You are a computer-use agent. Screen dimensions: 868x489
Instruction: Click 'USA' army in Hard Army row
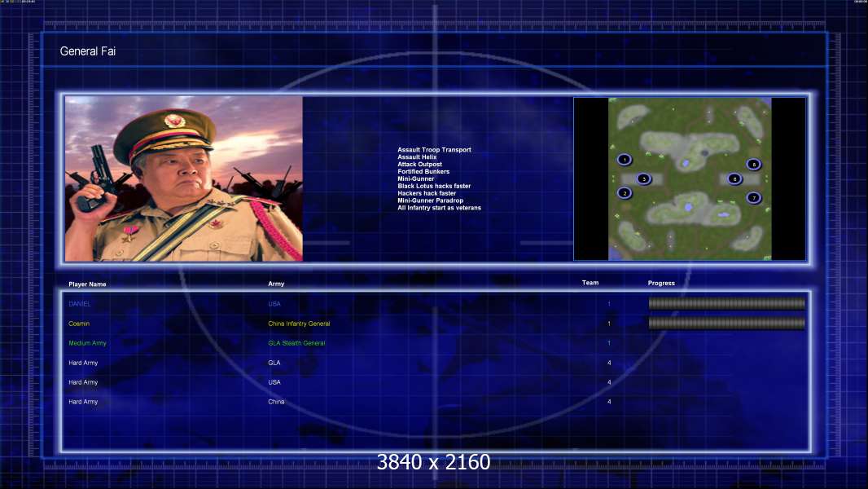pyautogui.click(x=274, y=382)
